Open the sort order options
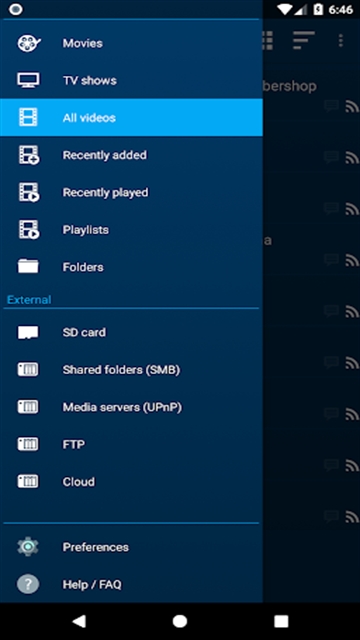Image resolution: width=360 pixels, height=640 pixels. pos(303,40)
